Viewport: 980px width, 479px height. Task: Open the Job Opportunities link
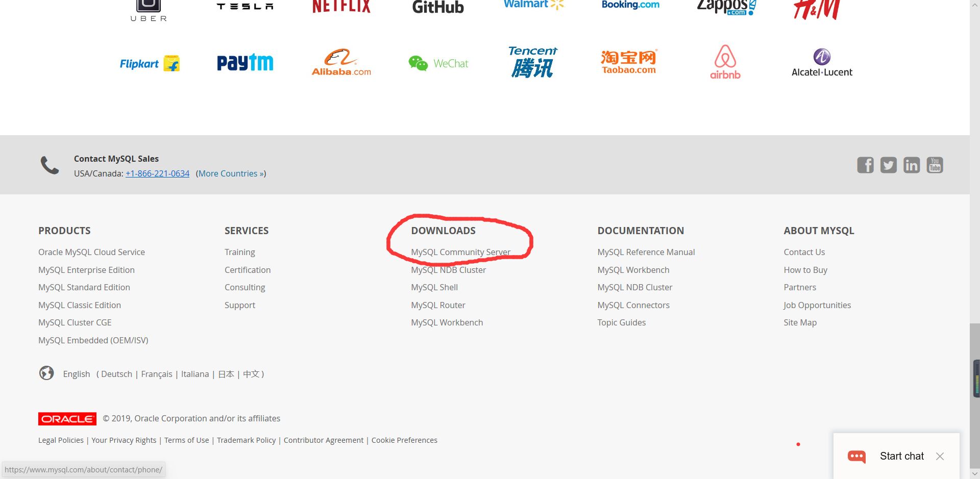pos(817,305)
